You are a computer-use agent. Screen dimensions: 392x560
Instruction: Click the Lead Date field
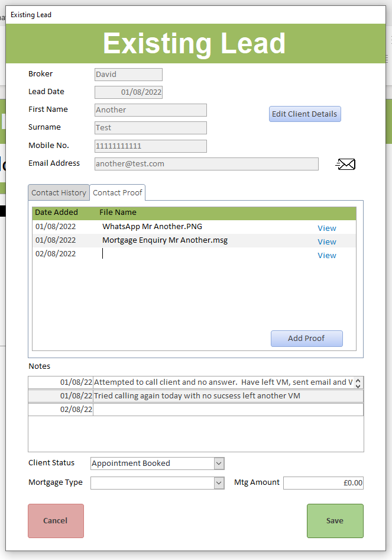point(128,92)
